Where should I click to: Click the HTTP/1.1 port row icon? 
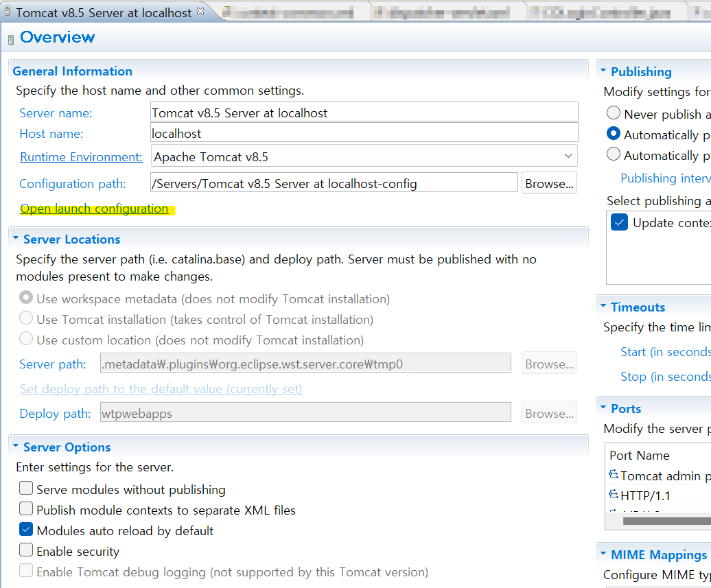point(614,494)
